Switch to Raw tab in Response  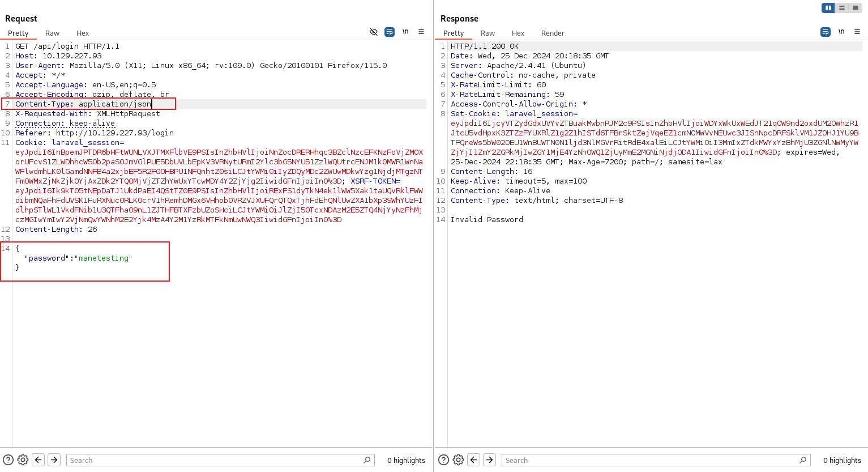coord(488,33)
